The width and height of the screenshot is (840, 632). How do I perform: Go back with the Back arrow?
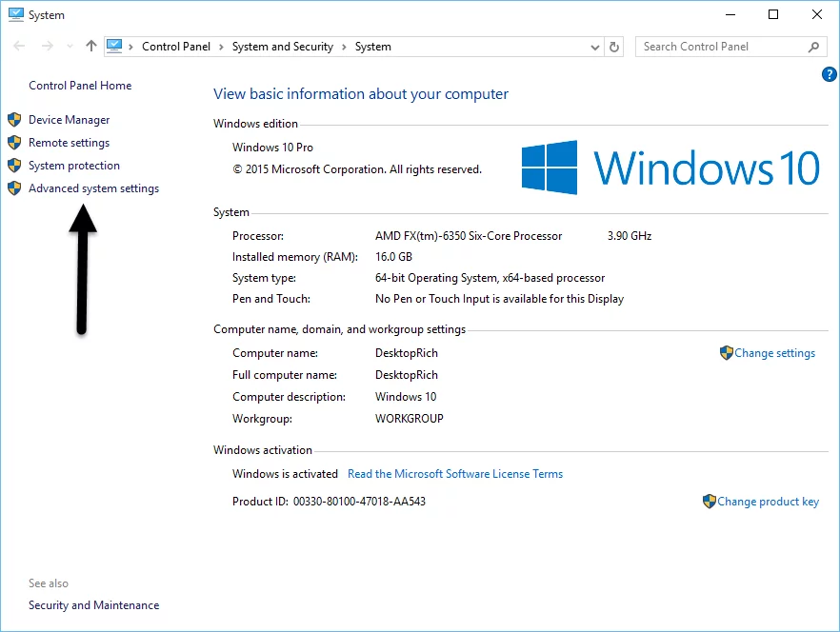tap(20, 47)
